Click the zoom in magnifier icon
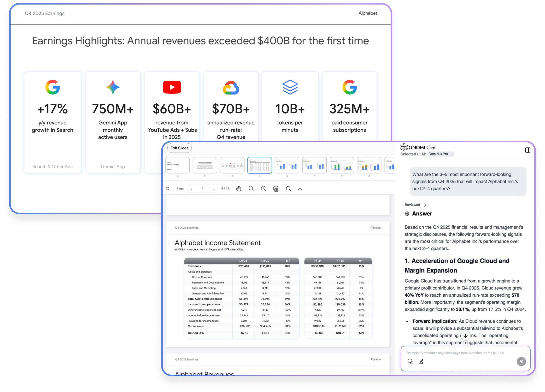 [x=263, y=189]
